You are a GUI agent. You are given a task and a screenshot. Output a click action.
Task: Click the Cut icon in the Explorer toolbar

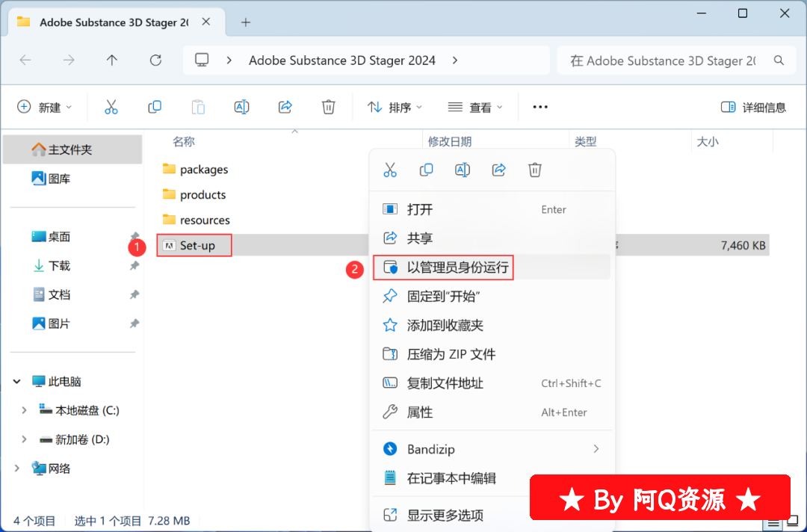point(111,107)
